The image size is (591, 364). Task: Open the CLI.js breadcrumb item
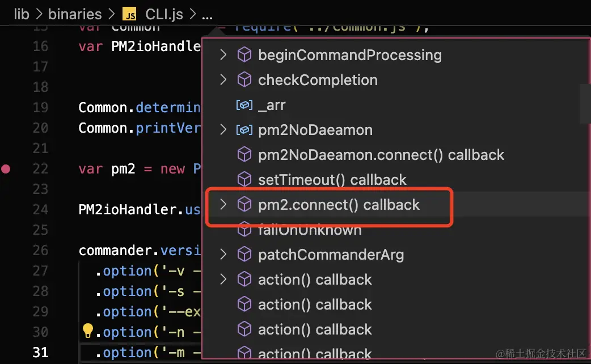coord(164,14)
